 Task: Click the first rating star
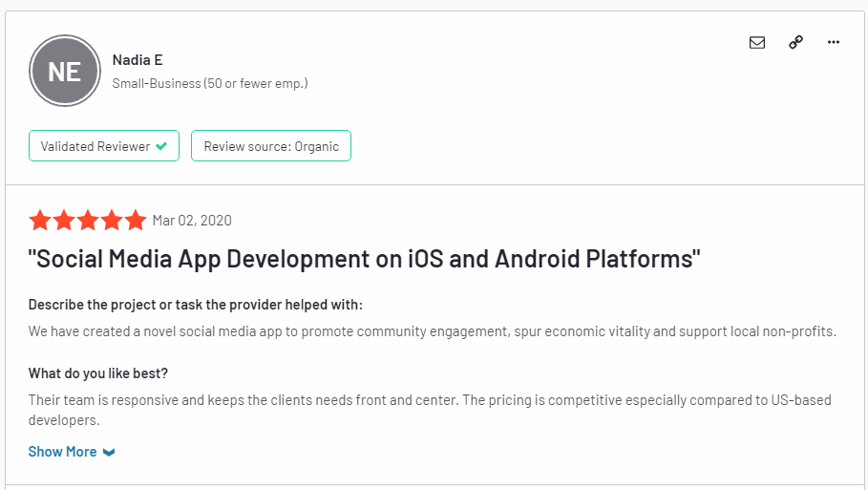coord(40,221)
